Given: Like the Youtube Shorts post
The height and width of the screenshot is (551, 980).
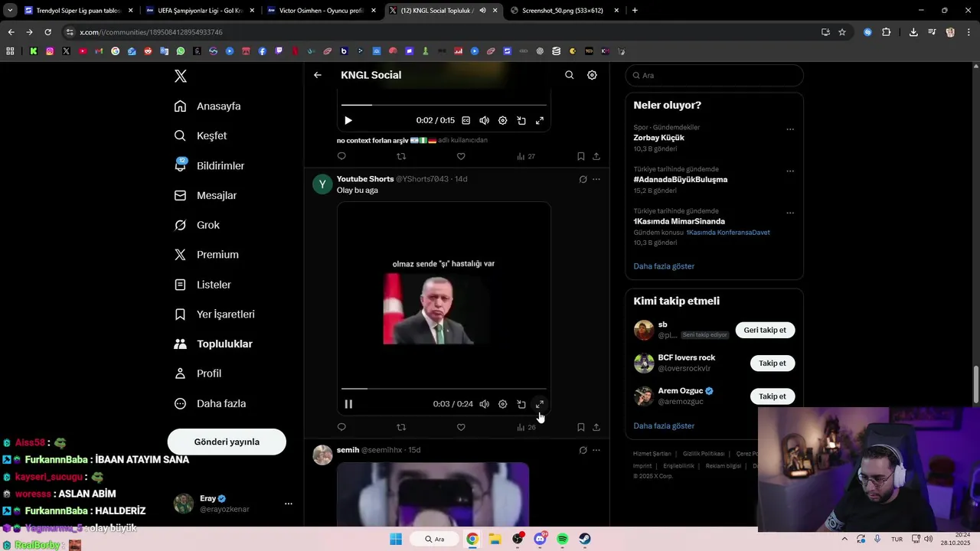Looking at the screenshot, I should coord(461,427).
